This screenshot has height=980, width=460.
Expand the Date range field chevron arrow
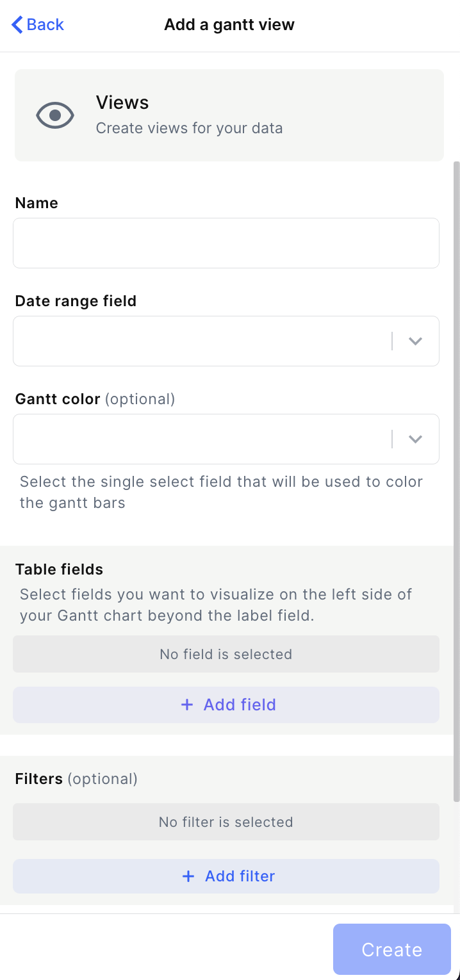coord(415,341)
